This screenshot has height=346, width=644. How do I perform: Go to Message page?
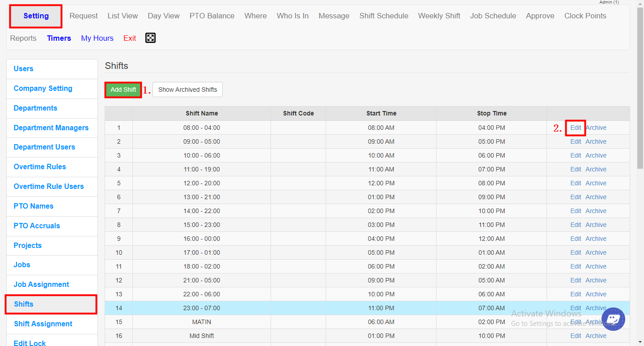click(334, 16)
